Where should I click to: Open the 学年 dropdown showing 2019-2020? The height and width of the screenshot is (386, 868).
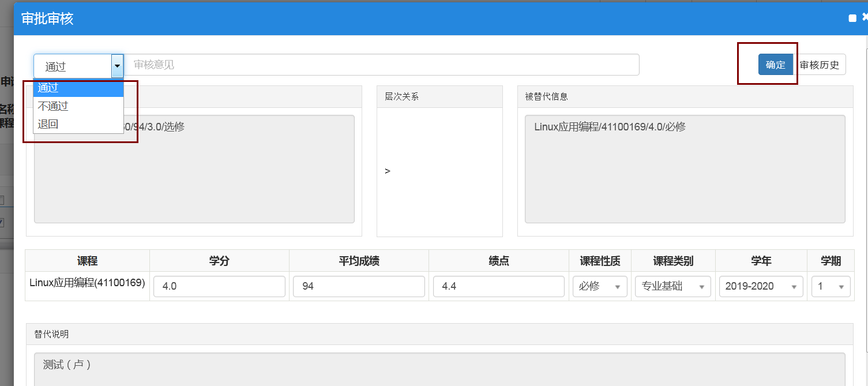point(761,286)
